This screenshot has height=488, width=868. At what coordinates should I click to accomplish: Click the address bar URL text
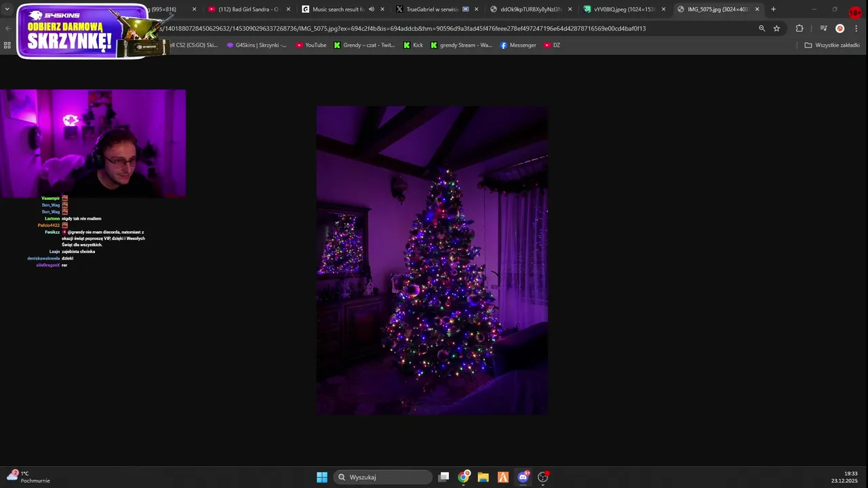coord(403,28)
